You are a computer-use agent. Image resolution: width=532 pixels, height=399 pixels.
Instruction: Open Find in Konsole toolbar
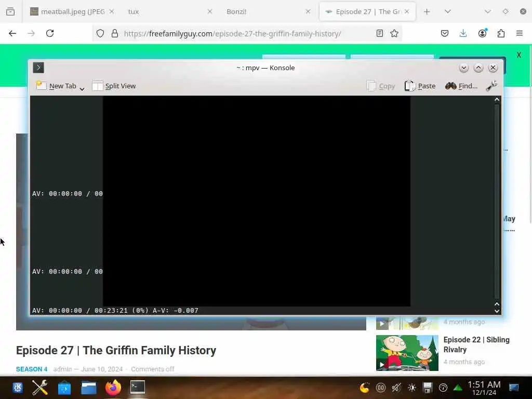tap(461, 86)
